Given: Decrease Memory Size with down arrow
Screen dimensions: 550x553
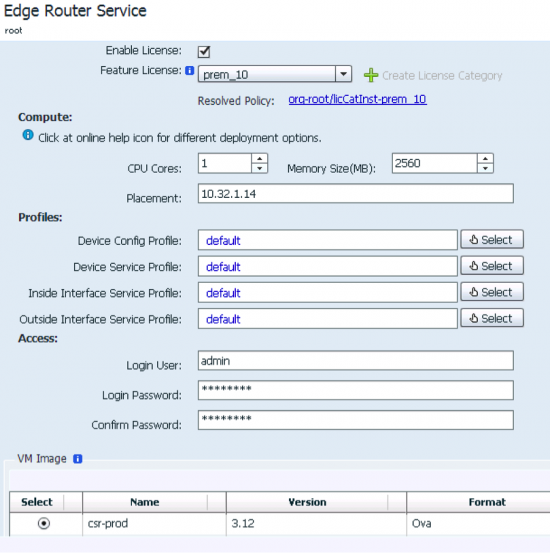Looking at the screenshot, I should (x=485, y=168).
